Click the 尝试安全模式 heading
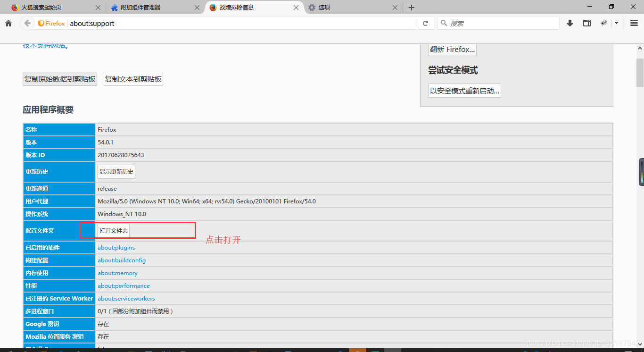 (x=453, y=70)
